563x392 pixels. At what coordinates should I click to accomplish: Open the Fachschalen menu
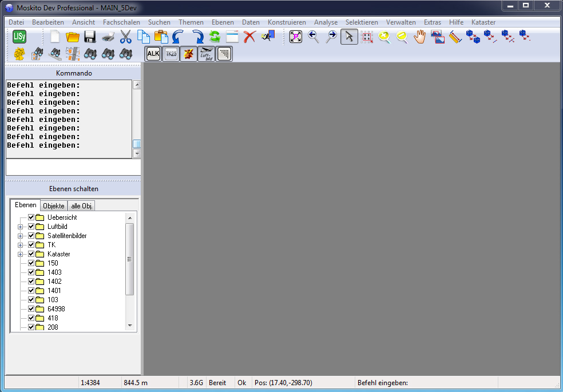pyautogui.click(x=121, y=22)
